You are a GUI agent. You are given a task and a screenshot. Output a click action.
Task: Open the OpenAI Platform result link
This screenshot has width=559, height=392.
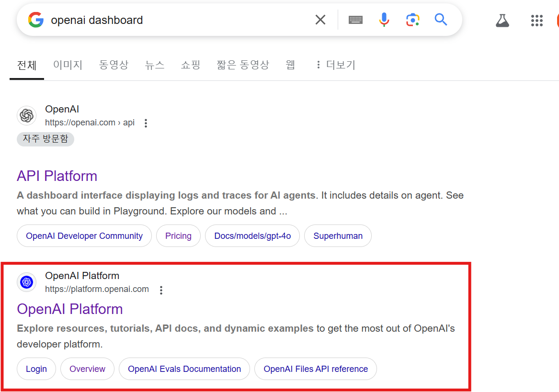click(x=70, y=309)
